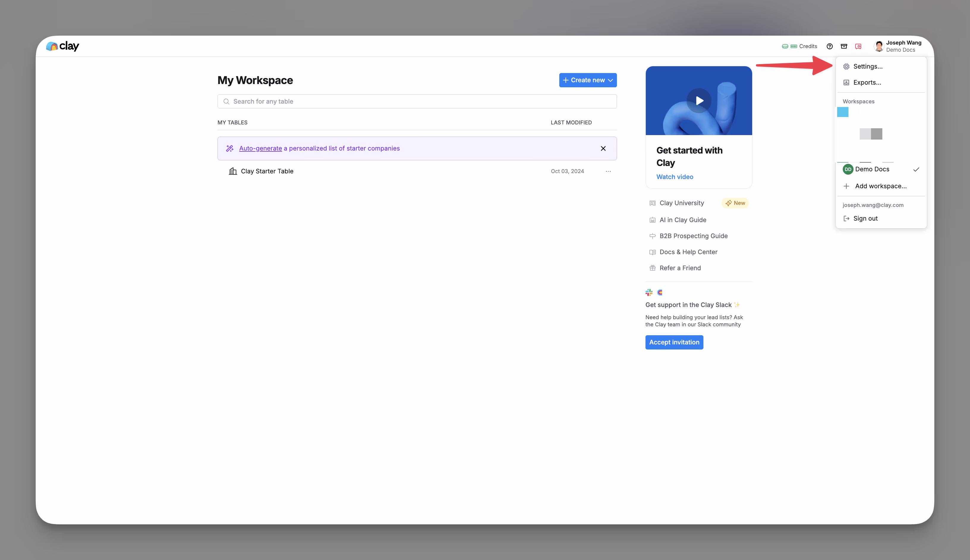Select Exports... from the account menu
This screenshot has height=560, width=970.
[881, 83]
